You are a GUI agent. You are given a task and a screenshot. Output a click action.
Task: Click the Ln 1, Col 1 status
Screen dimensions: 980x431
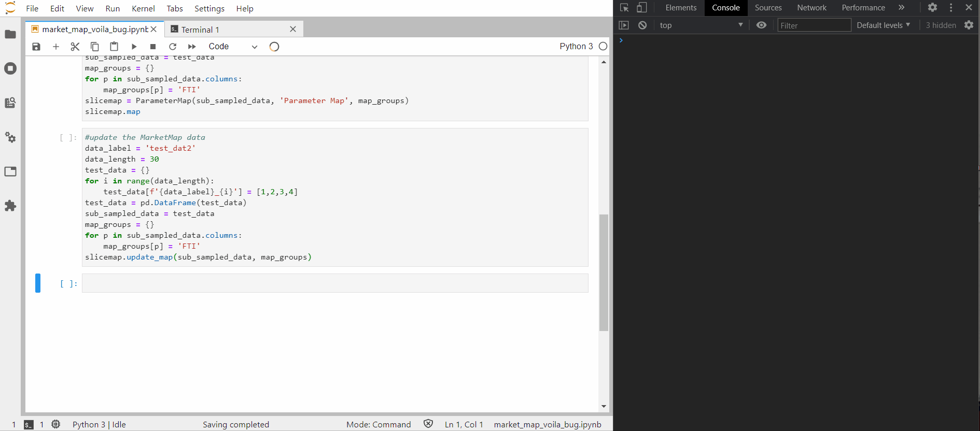coord(464,425)
